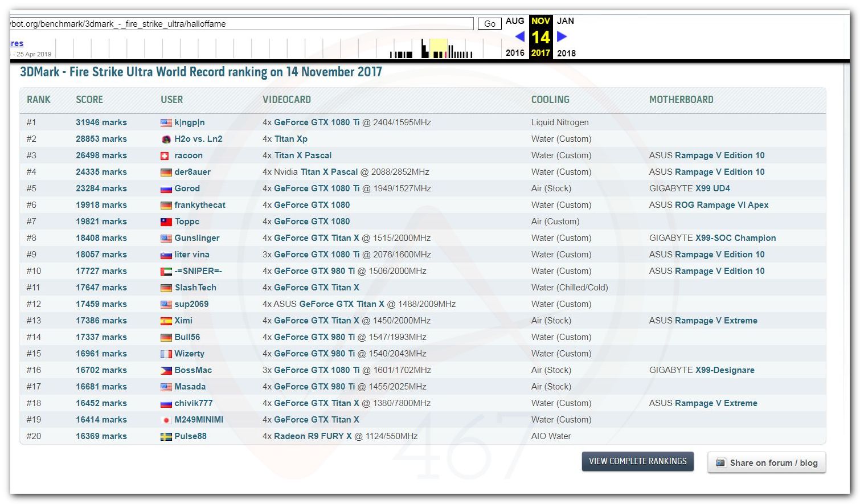Image resolution: width=860 pixels, height=504 pixels.
Task: Visit der8auer's profile link
Action: point(193,172)
